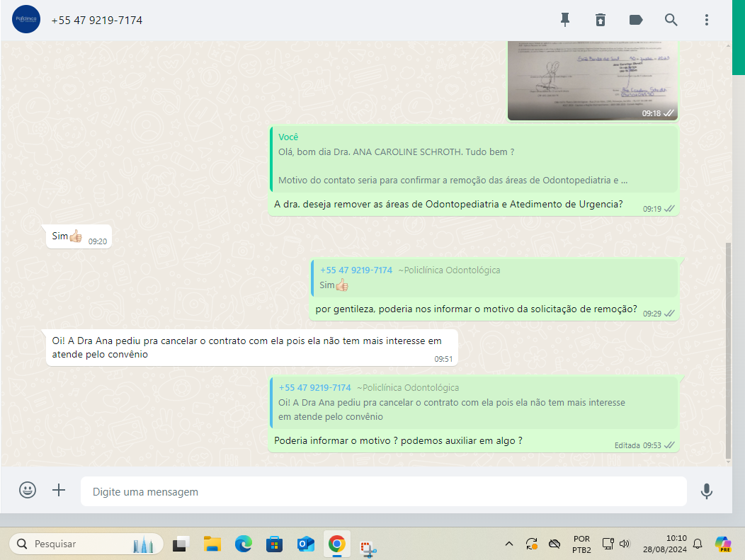745x560 pixels.
Task: Open the document photo sent at 09:18
Action: (592, 79)
